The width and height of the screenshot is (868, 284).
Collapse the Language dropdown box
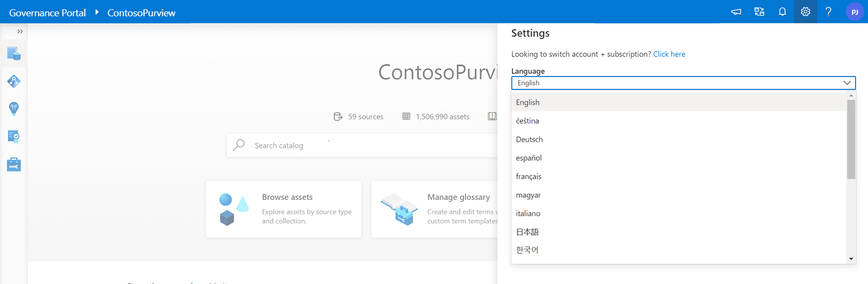[x=684, y=83]
